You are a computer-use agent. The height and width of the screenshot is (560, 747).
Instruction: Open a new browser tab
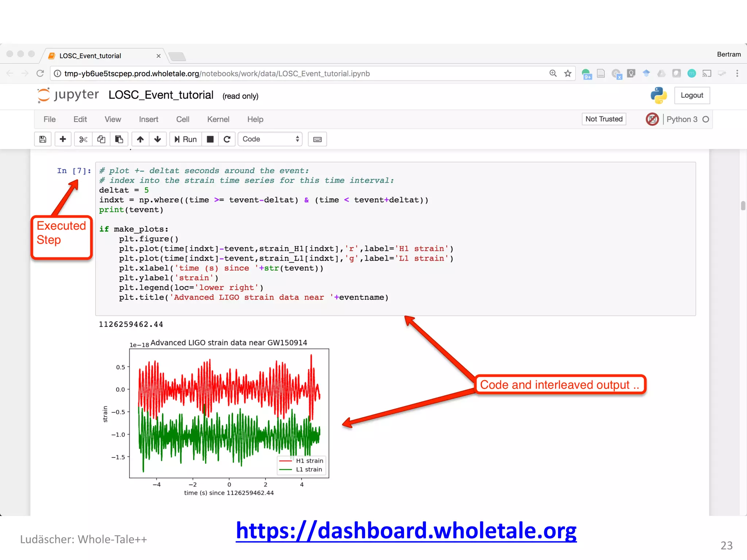(x=177, y=57)
